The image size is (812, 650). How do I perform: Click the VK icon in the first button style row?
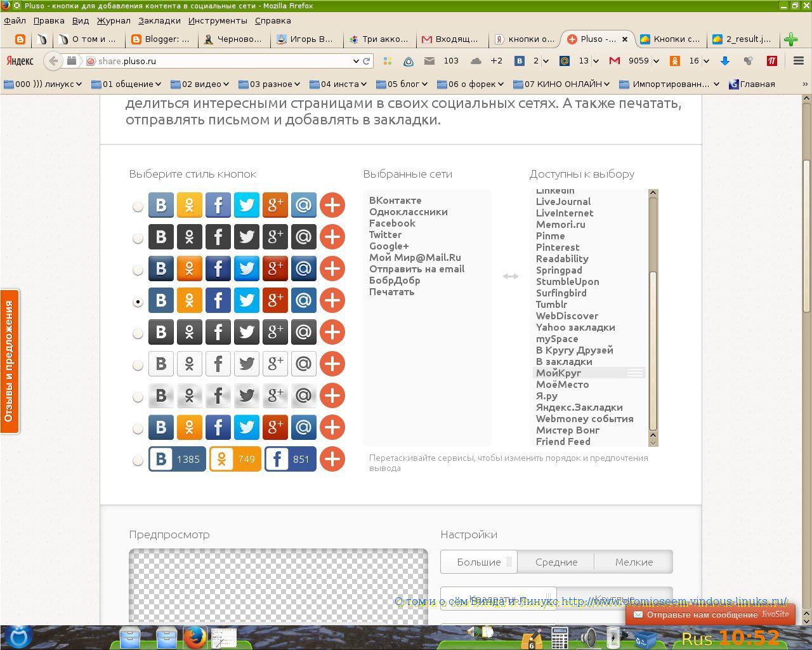tap(161, 205)
